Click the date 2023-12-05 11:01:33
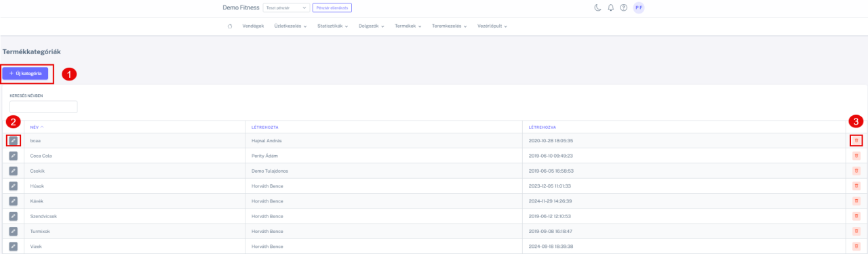Viewport: 868px width, 254px height. pos(551,186)
